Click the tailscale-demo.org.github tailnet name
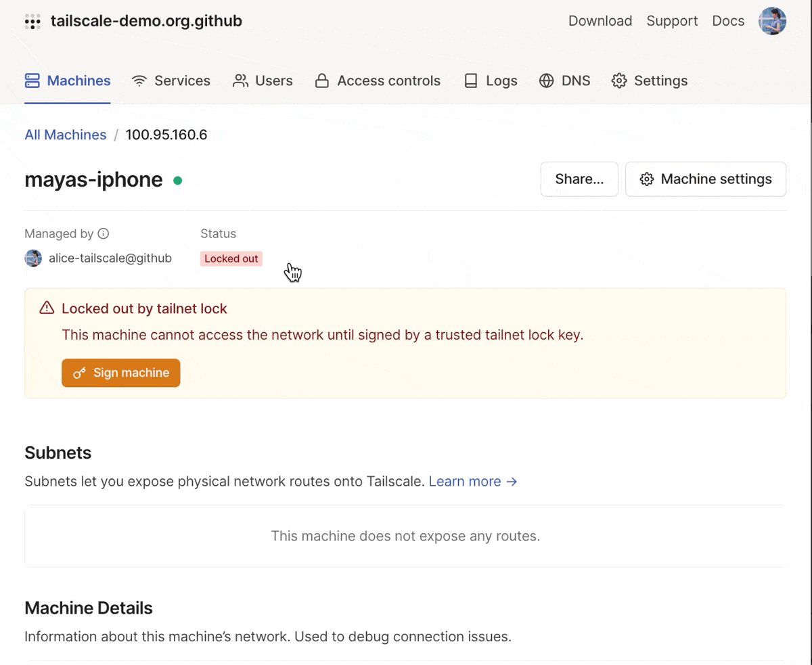Screen dimensions: 812x665 [146, 21]
